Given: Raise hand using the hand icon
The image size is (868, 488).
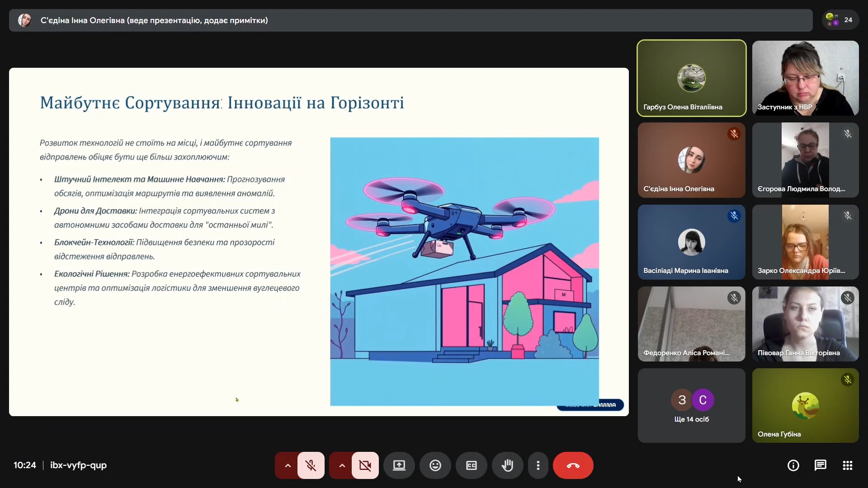Looking at the screenshot, I should point(507,465).
